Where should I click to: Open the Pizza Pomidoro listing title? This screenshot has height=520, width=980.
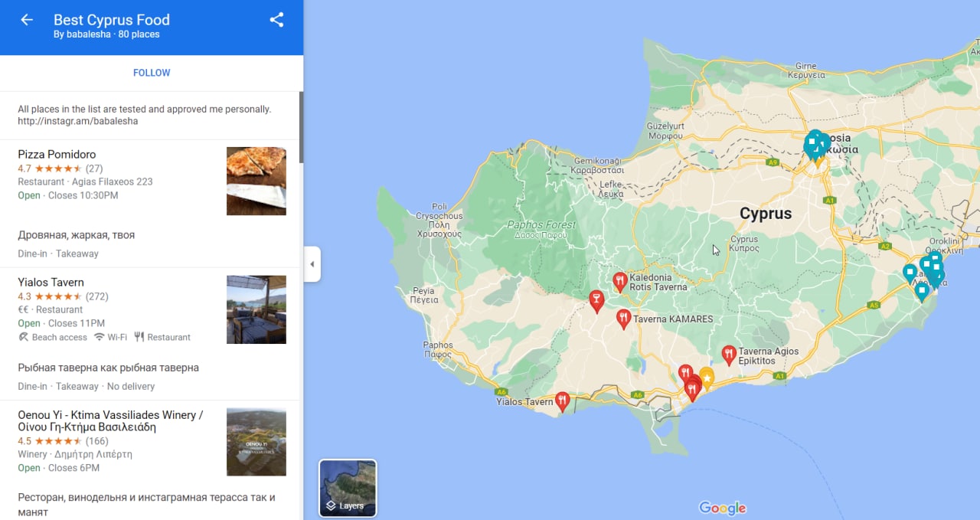[57, 155]
